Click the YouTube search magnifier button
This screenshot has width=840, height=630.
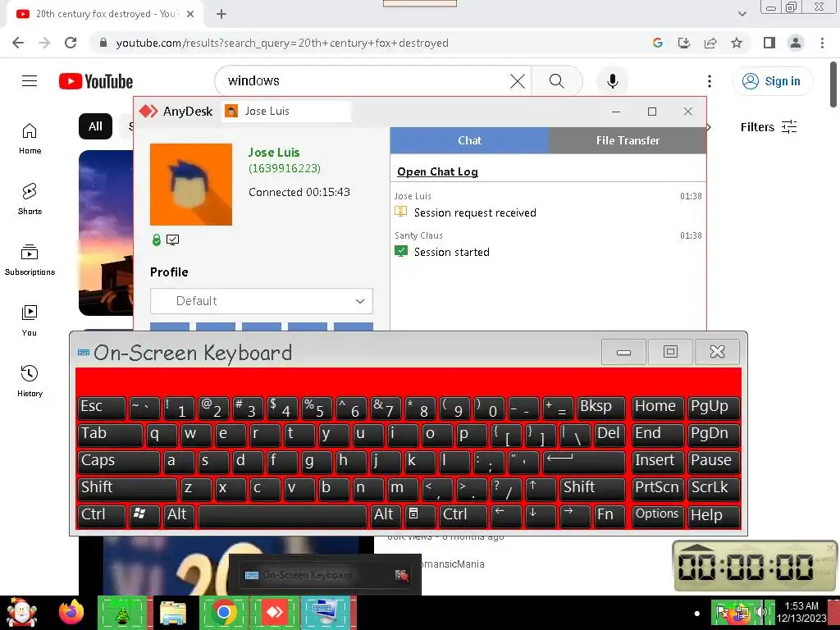pyautogui.click(x=557, y=81)
